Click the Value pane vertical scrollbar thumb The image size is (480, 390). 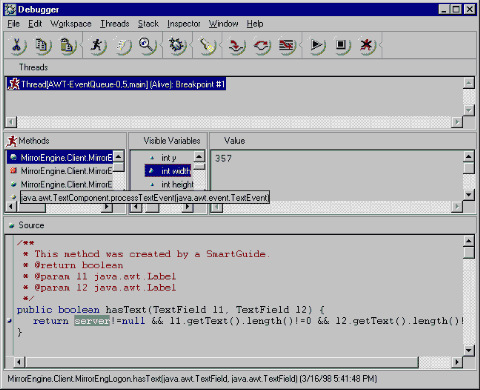coord(469,168)
